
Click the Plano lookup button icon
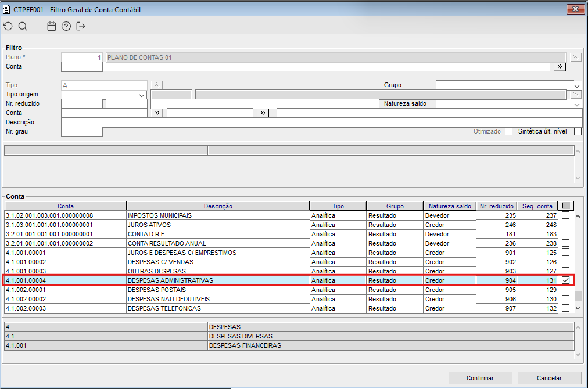(x=576, y=57)
